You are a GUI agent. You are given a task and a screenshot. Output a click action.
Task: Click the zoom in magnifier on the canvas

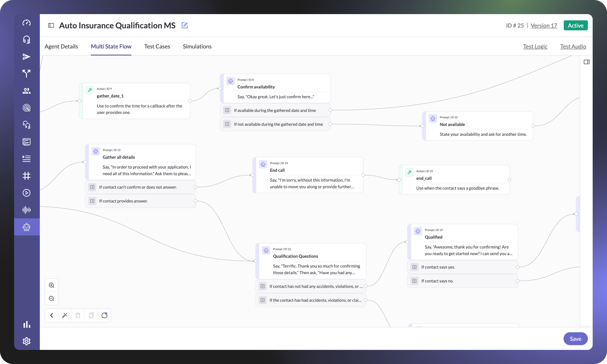[x=51, y=285]
